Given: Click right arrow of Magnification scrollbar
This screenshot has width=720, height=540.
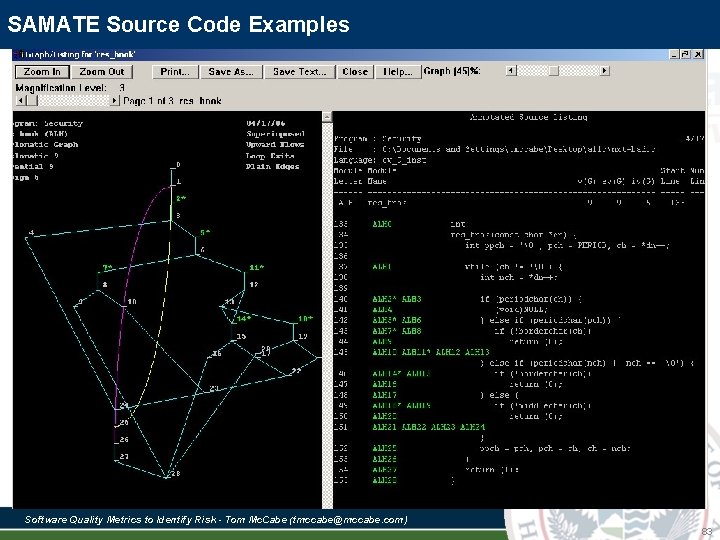Looking at the screenshot, I should (115, 100).
